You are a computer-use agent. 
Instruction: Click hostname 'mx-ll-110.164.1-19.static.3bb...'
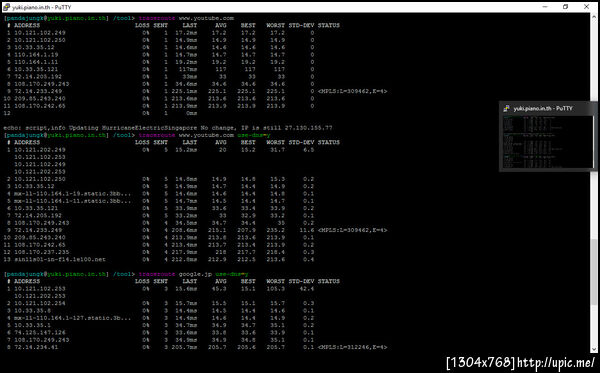[x=72, y=194]
